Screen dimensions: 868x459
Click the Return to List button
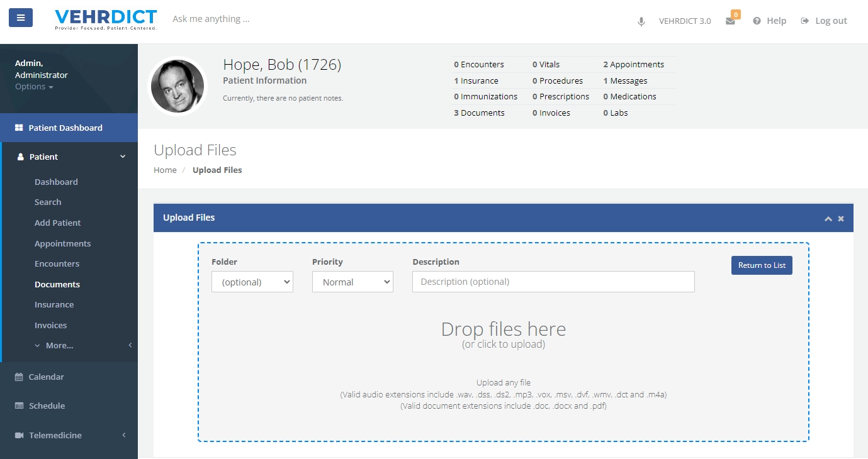pos(762,265)
